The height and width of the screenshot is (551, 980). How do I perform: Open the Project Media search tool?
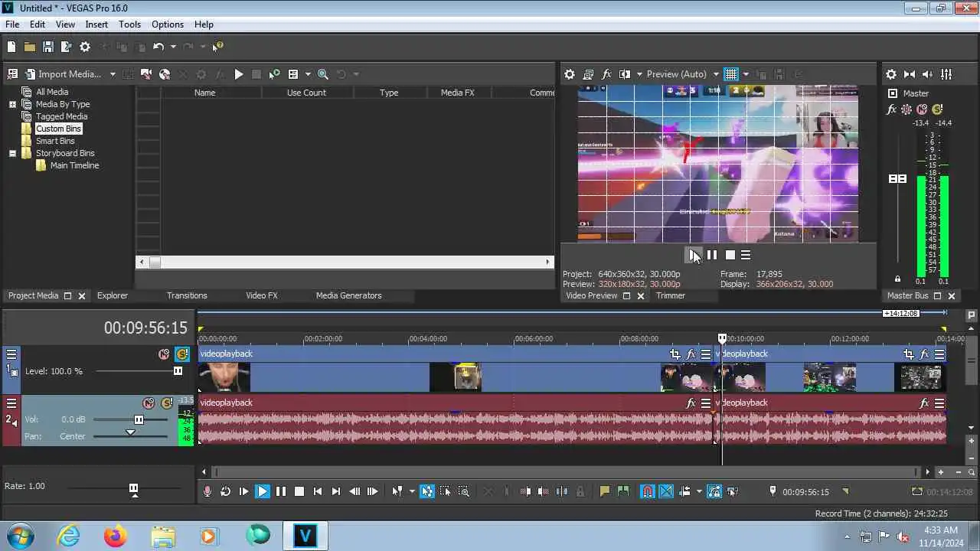323,74
